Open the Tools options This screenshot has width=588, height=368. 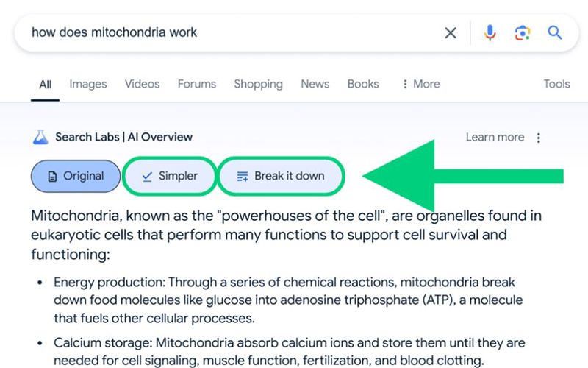[556, 84]
